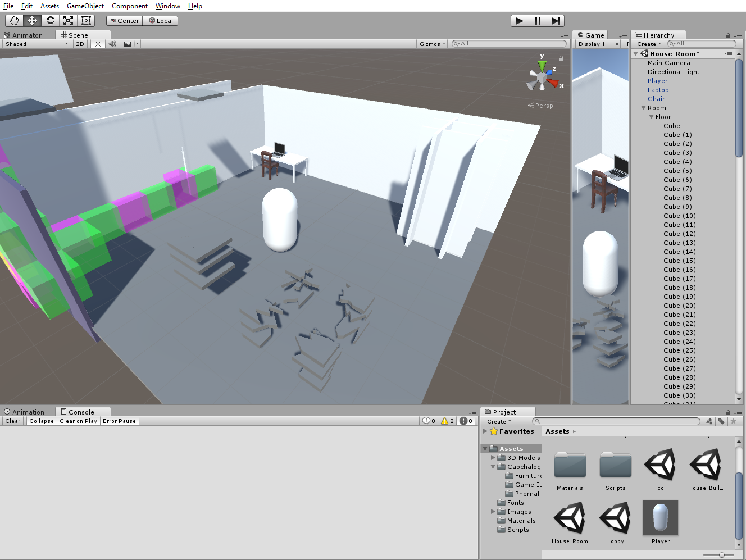Toggle 2D scene view mode
Viewport: 746px width, 560px height.
point(80,44)
